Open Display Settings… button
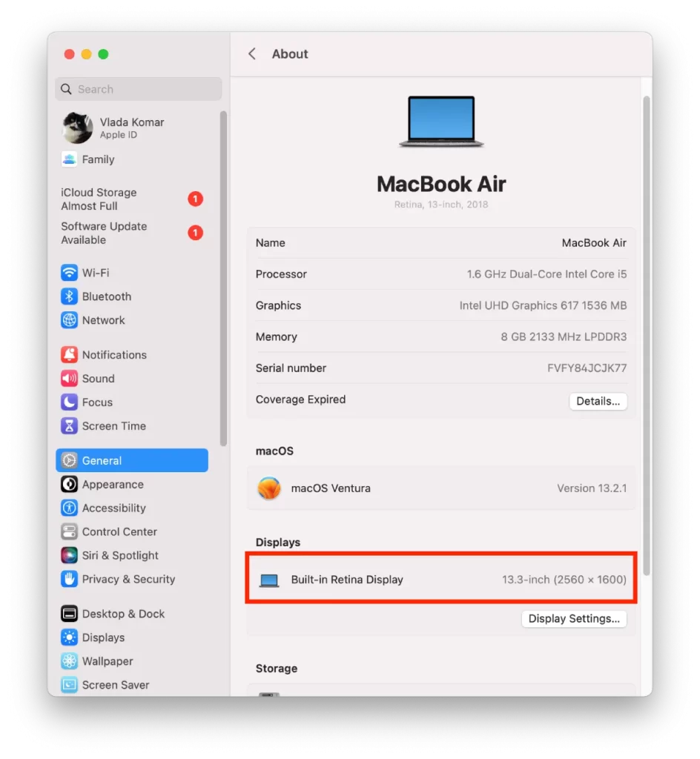The image size is (700, 759). tap(574, 619)
